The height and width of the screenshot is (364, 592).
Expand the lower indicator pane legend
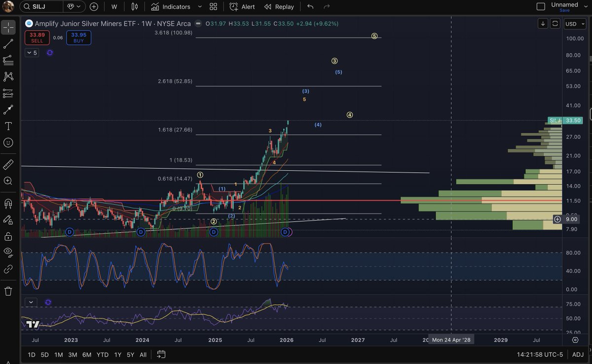coord(32,302)
